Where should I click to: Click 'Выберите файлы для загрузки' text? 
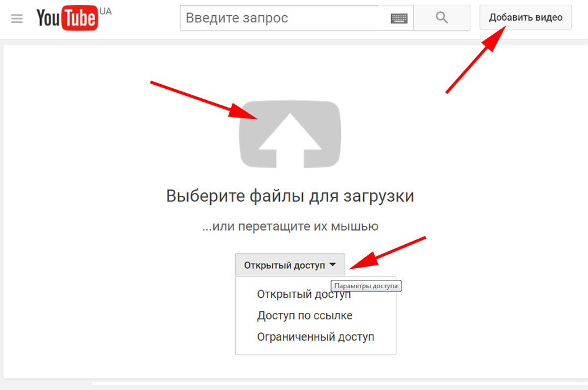pos(290,196)
